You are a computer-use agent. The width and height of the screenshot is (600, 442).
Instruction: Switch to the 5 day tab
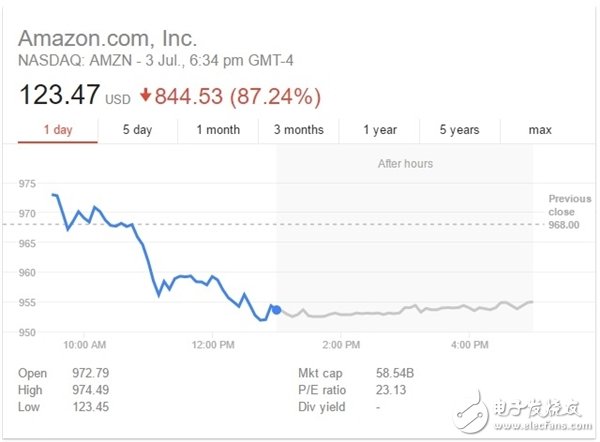[137, 130]
